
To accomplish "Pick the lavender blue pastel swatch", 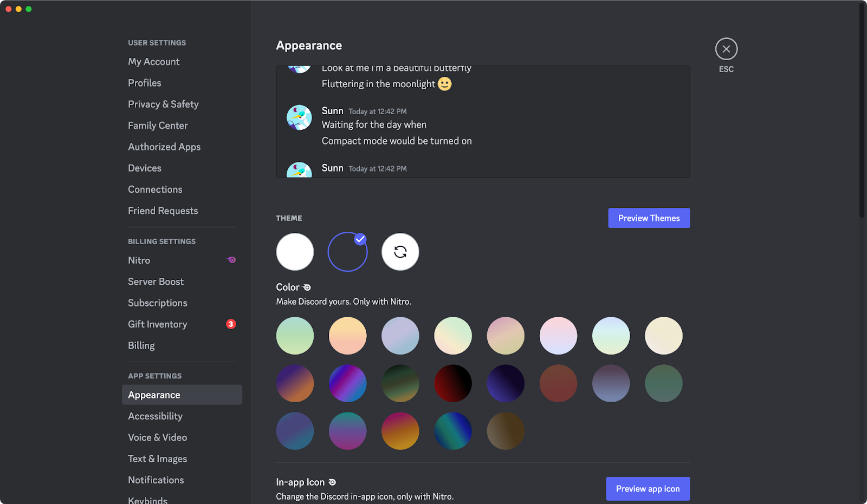I will pyautogui.click(x=400, y=336).
